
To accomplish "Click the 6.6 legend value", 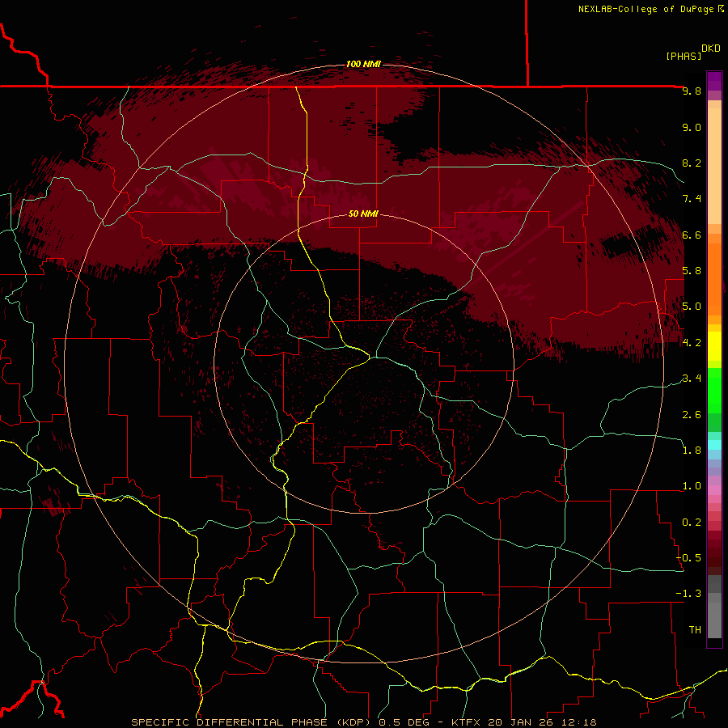I will pos(692,235).
